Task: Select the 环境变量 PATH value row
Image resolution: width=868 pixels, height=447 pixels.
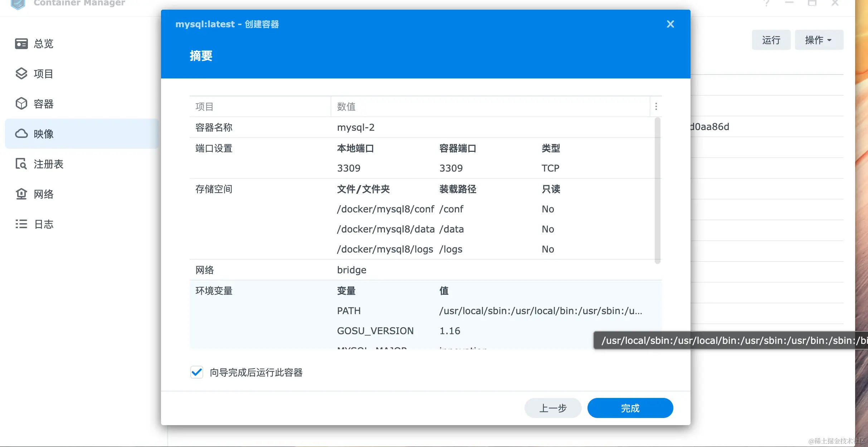Action: [x=540, y=311]
